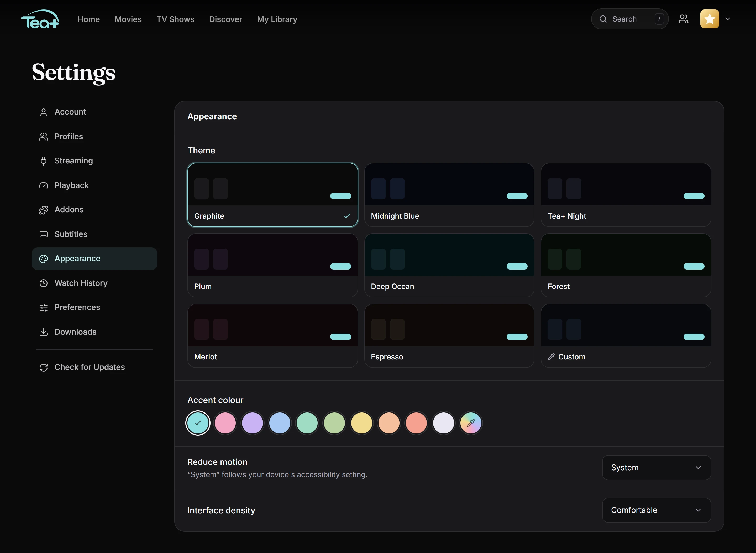Go to Home in the top navigation

[89, 19]
